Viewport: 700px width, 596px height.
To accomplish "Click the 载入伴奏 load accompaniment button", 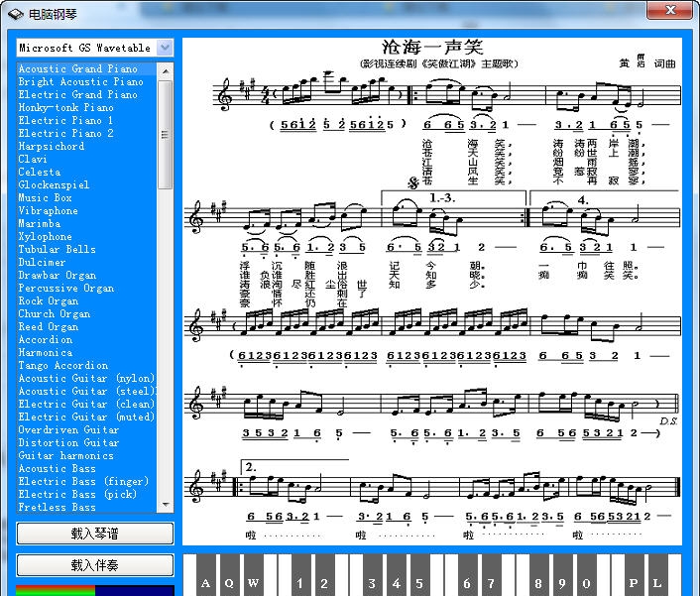I will pyautogui.click(x=94, y=565).
